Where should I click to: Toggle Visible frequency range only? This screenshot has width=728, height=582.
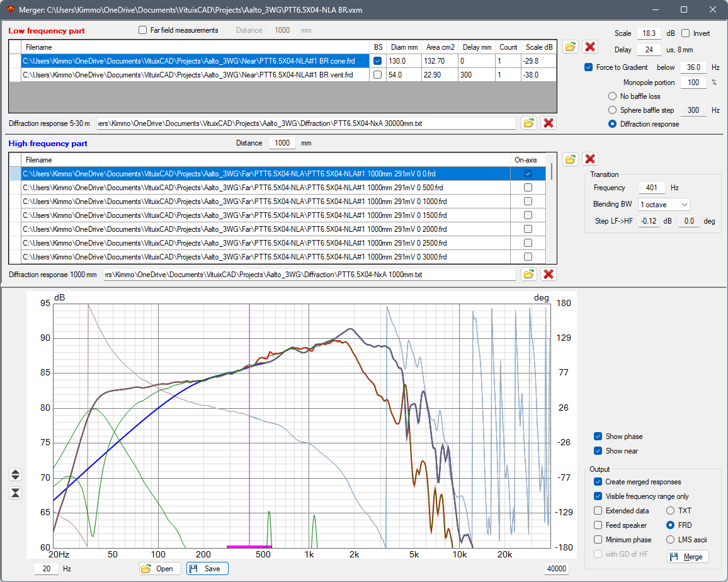coord(598,496)
